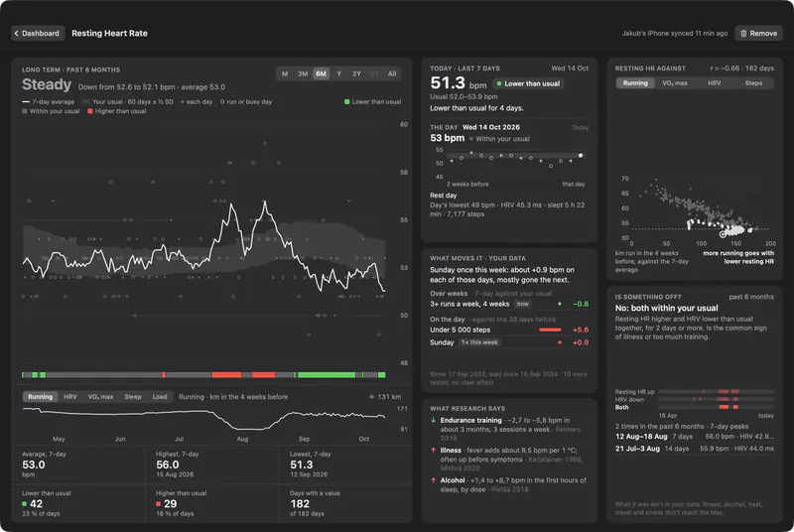The height and width of the screenshot is (532, 794).
Task: Click the down arrow beside Endurance training
Action: click(x=434, y=420)
